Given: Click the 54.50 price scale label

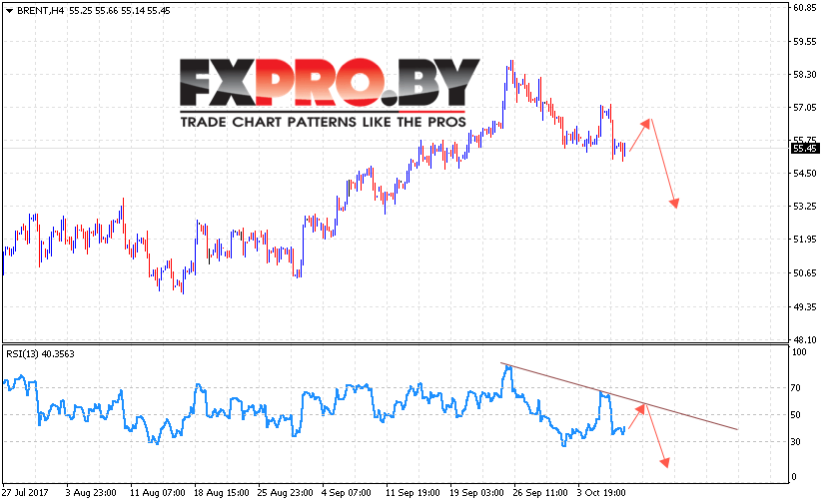Looking at the screenshot, I should pyautogui.click(x=805, y=174).
